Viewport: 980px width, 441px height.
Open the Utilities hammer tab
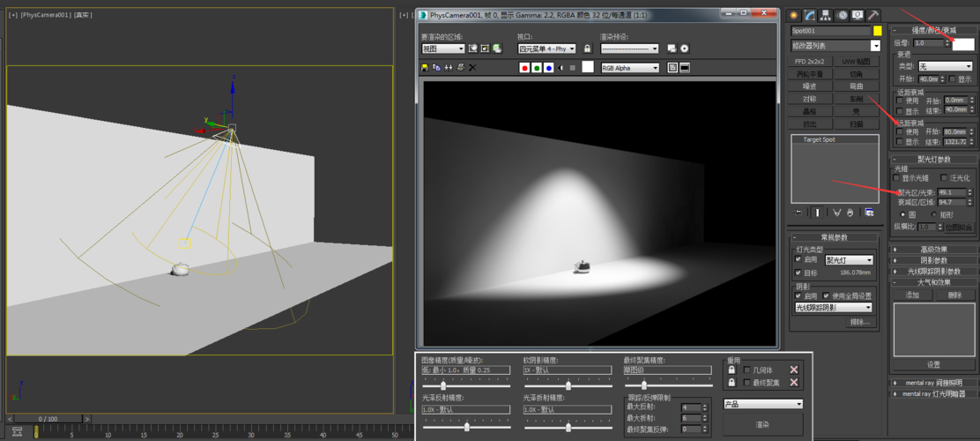click(x=873, y=15)
